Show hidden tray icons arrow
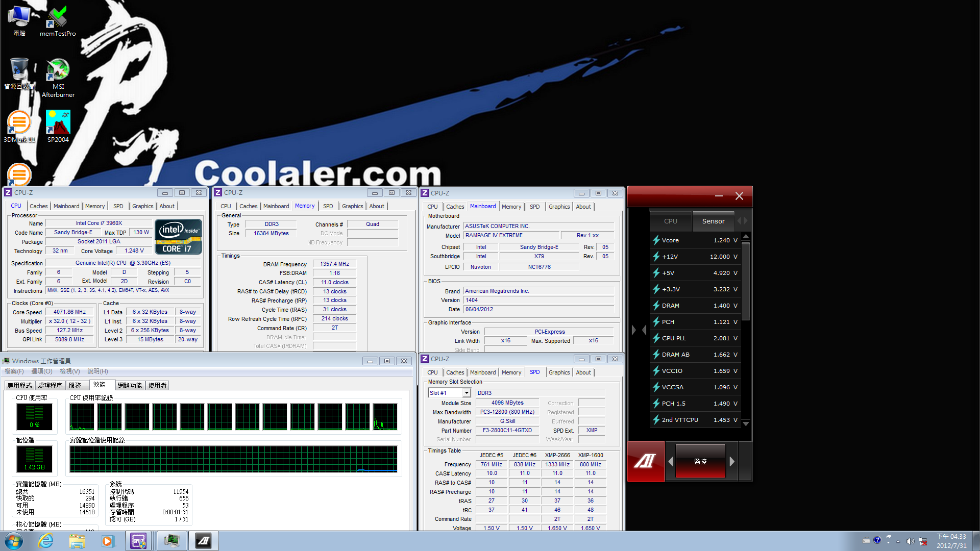 click(x=898, y=541)
